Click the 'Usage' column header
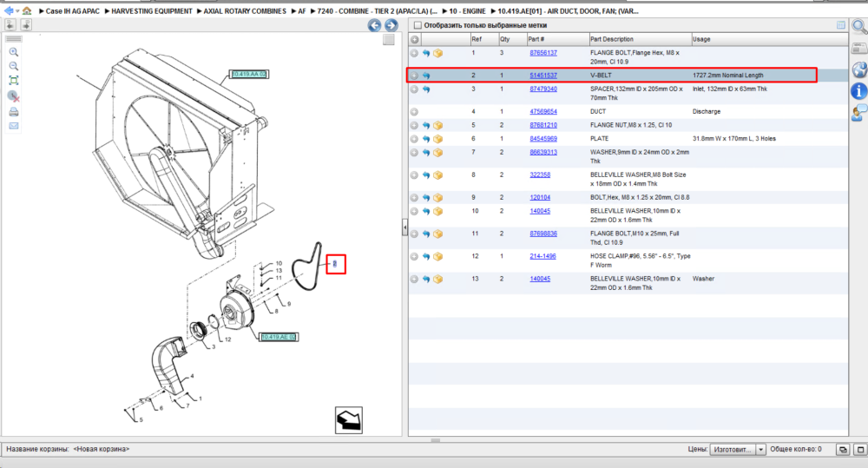Image resolution: width=868 pixels, height=468 pixels. [x=769, y=39]
